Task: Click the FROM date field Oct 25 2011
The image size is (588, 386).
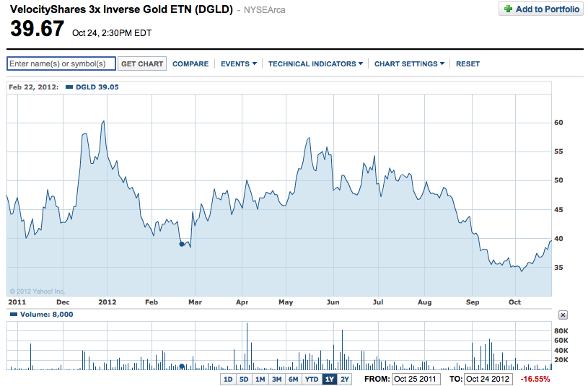Action: 416,380
